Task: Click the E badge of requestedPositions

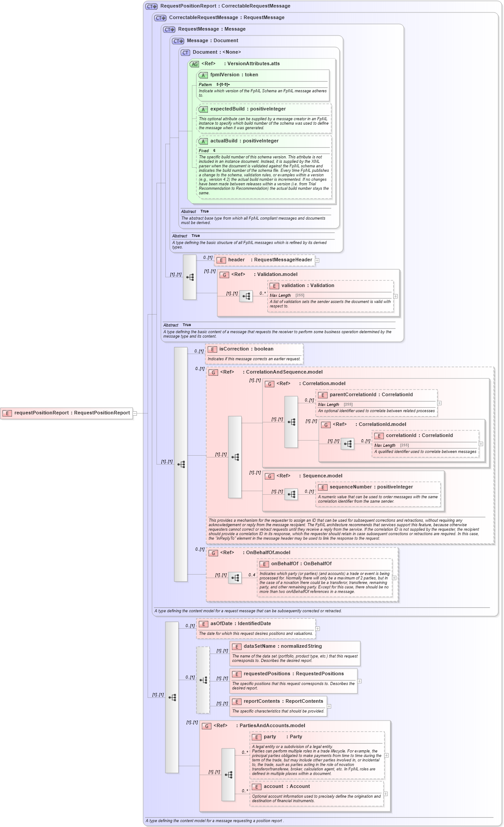Action: tap(237, 674)
